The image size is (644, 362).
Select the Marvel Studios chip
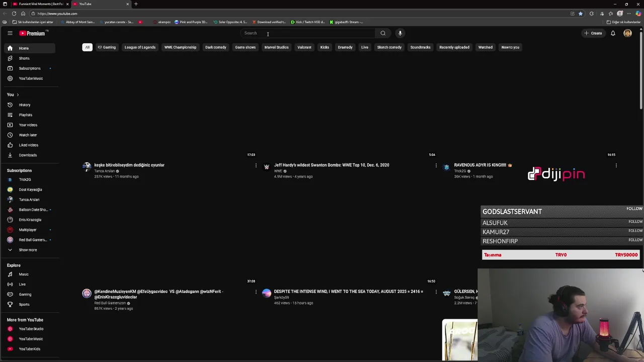click(x=276, y=47)
